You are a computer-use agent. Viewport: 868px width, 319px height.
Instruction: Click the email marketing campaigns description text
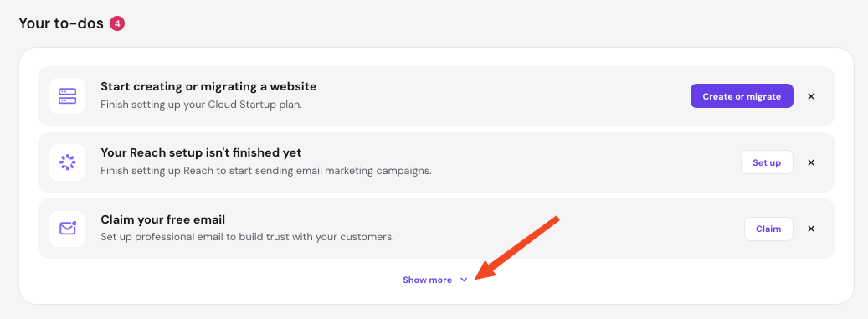pos(265,171)
